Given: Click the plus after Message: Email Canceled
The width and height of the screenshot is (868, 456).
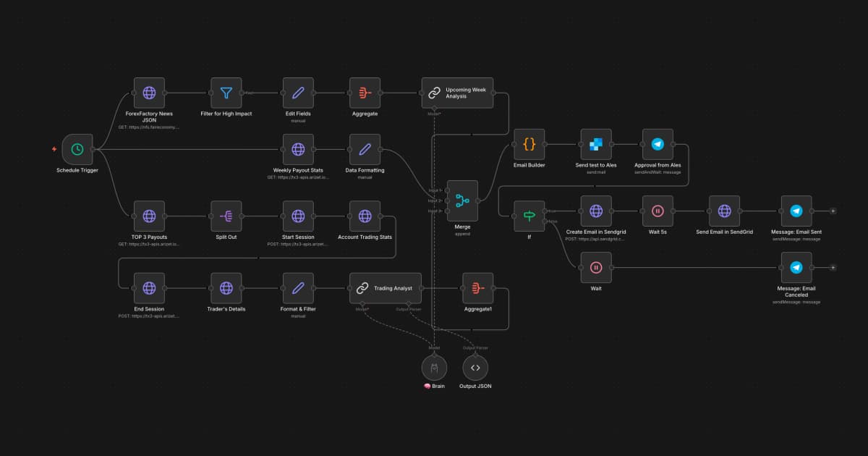Looking at the screenshot, I should (x=833, y=268).
